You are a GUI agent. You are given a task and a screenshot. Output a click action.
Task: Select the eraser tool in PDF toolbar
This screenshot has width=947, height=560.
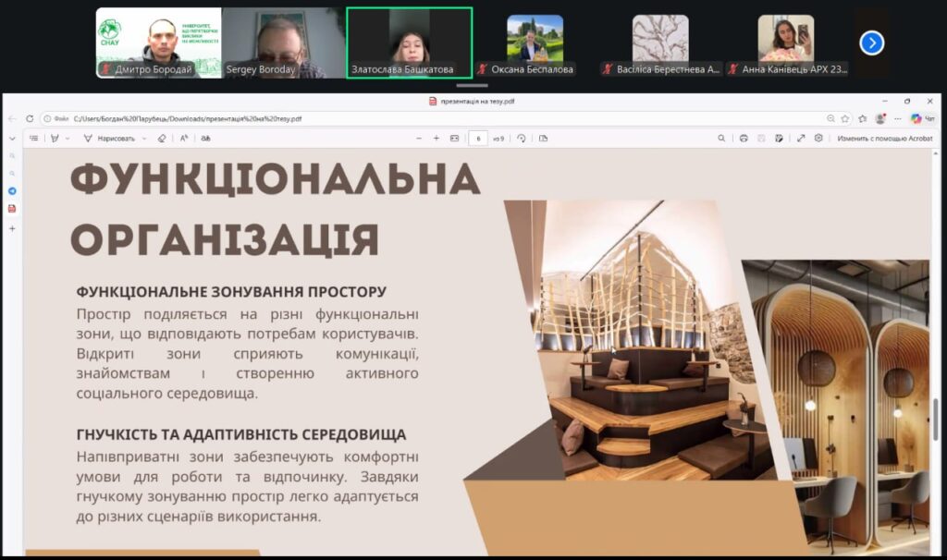click(162, 139)
